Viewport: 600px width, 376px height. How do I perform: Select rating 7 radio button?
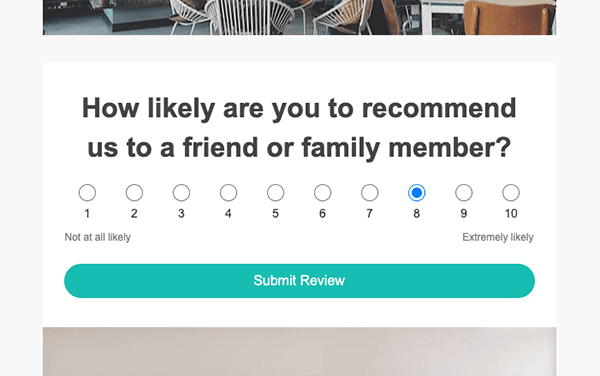370,193
